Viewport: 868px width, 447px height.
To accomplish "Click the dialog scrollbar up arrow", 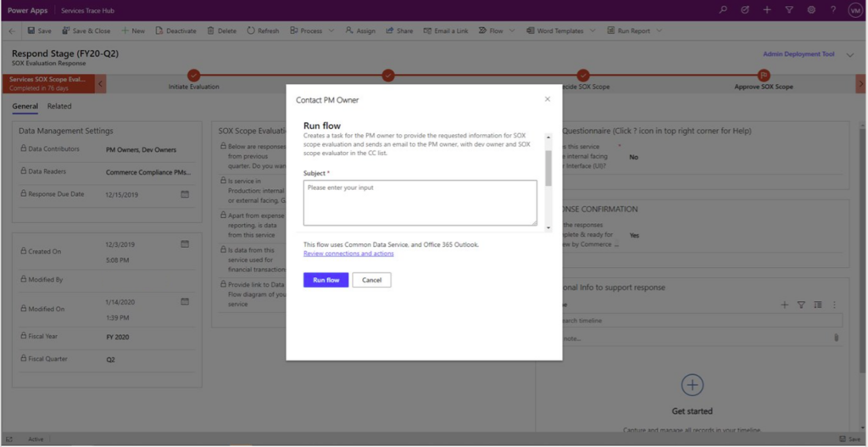I will click(x=548, y=137).
